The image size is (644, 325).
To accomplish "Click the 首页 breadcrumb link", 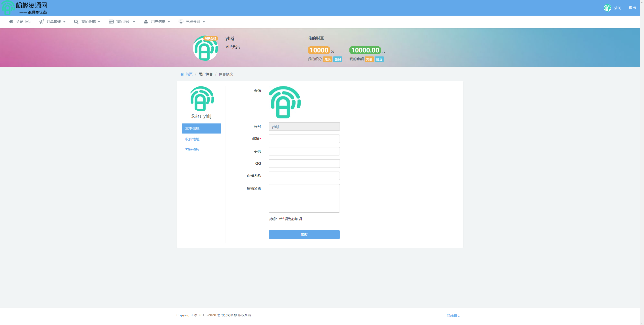I will [189, 74].
